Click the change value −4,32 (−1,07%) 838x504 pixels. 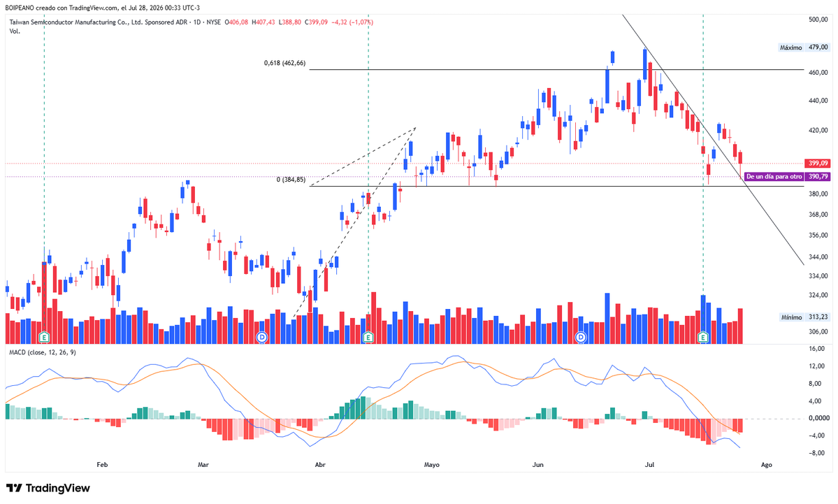pyautogui.click(x=352, y=22)
